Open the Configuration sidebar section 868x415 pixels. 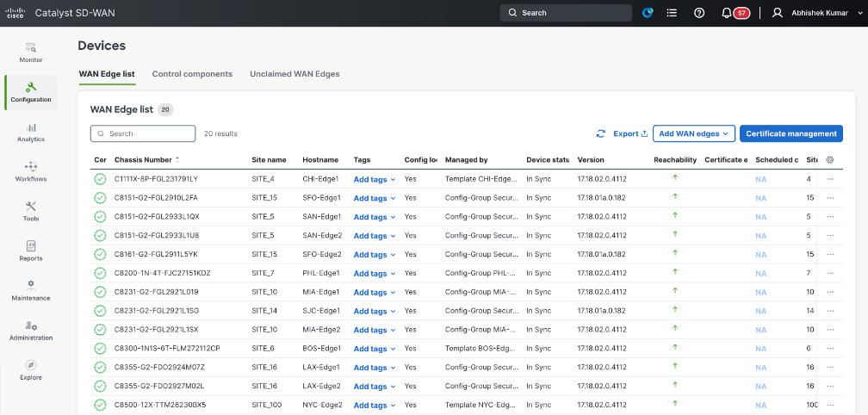click(31, 92)
